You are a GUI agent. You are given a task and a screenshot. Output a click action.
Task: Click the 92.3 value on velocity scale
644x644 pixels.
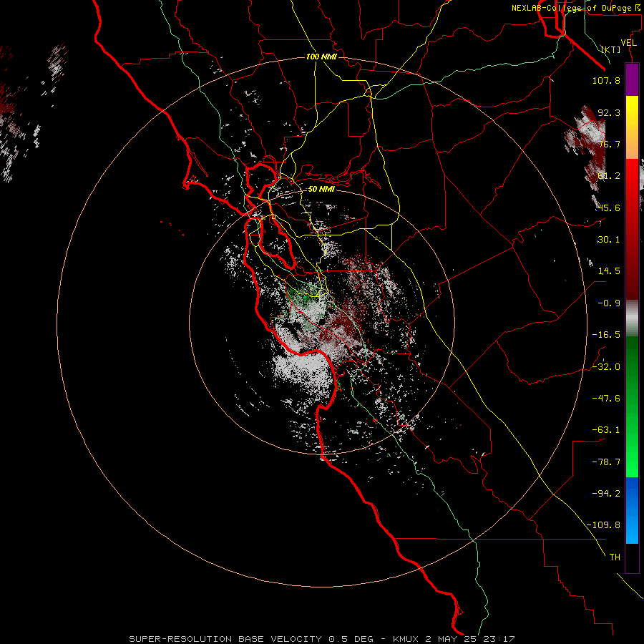coord(609,112)
